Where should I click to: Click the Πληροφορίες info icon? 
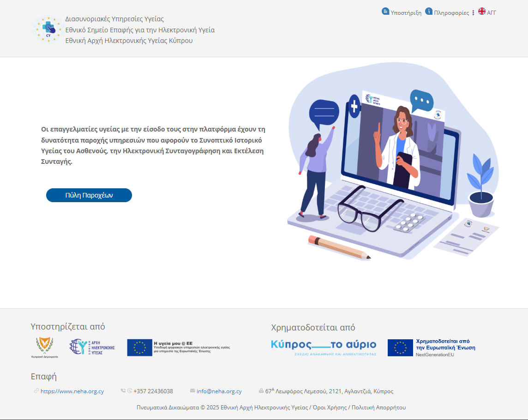429,12
